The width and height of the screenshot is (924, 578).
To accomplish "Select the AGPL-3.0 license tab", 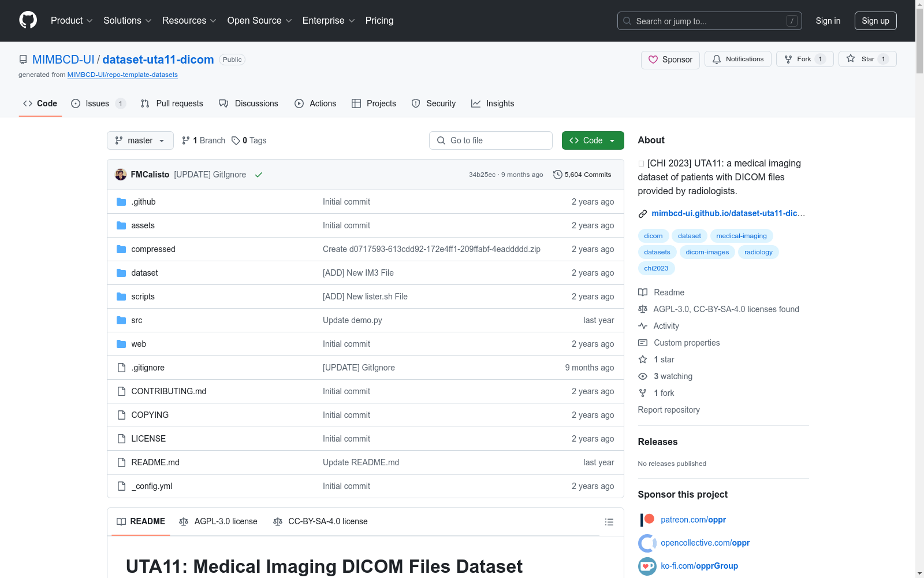I will (x=218, y=521).
